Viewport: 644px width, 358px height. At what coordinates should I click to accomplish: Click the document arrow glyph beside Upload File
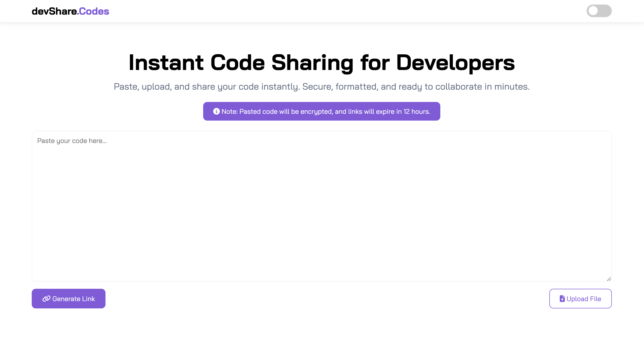(x=562, y=298)
